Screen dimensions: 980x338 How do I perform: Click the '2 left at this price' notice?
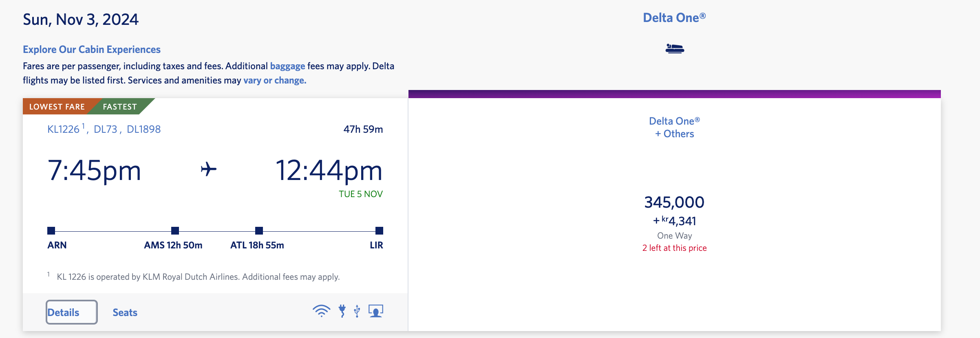pyautogui.click(x=674, y=248)
